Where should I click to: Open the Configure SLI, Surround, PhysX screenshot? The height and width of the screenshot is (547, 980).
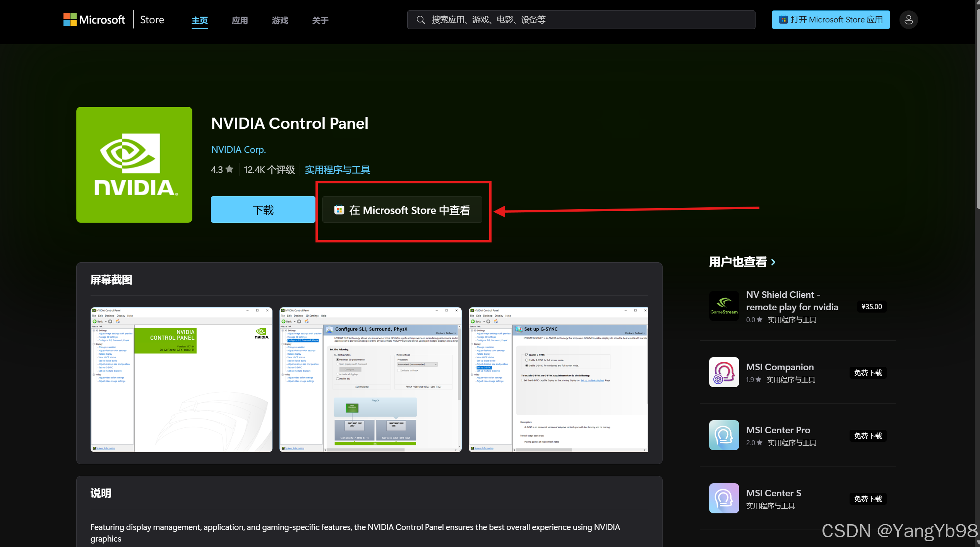click(x=370, y=379)
